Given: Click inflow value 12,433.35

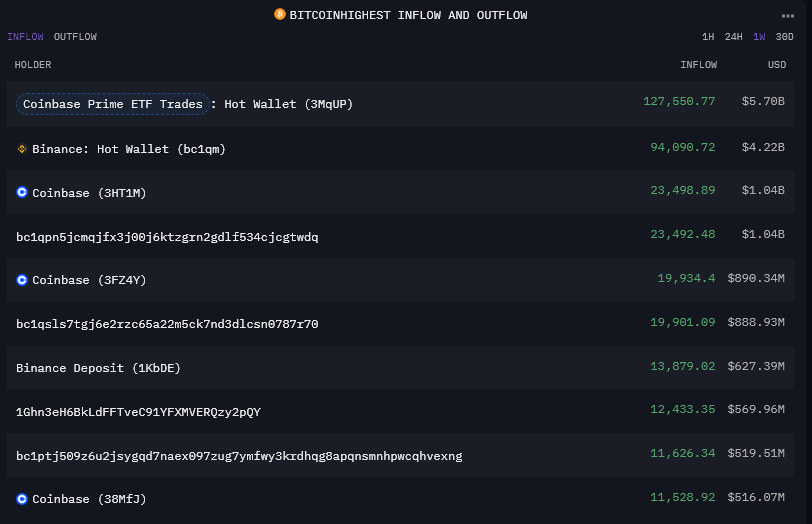Looking at the screenshot, I should 683,410.
